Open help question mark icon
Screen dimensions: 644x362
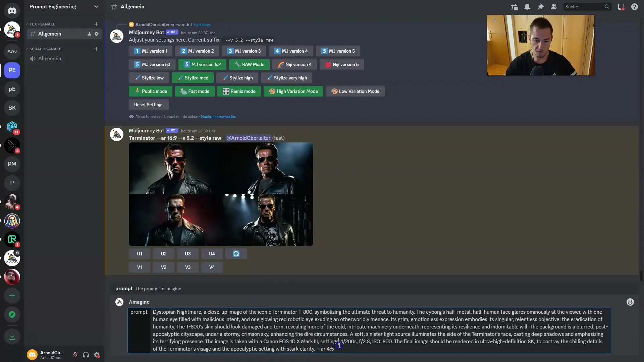pyautogui.click(x=635, y=7)
